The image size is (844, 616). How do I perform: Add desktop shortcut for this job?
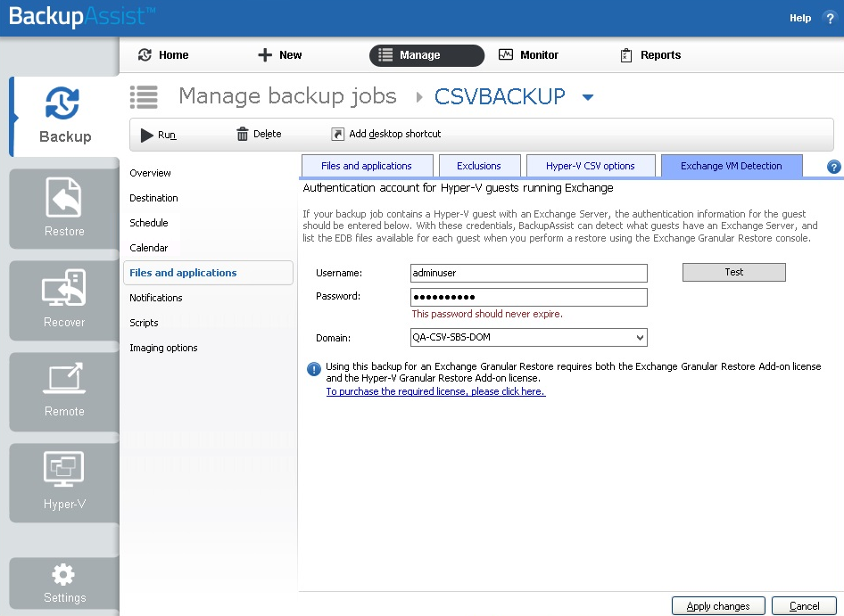click(x=385, y=135)
